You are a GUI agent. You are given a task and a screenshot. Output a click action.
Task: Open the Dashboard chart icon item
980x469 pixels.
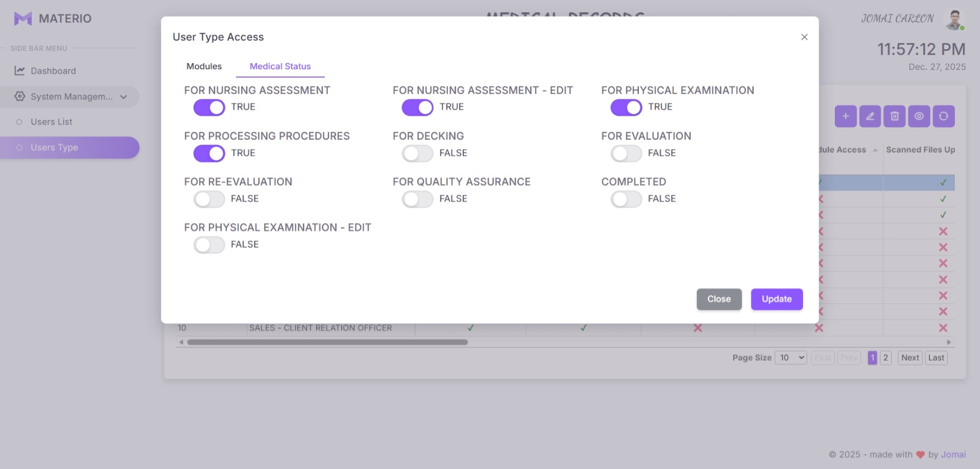point(20,71)
